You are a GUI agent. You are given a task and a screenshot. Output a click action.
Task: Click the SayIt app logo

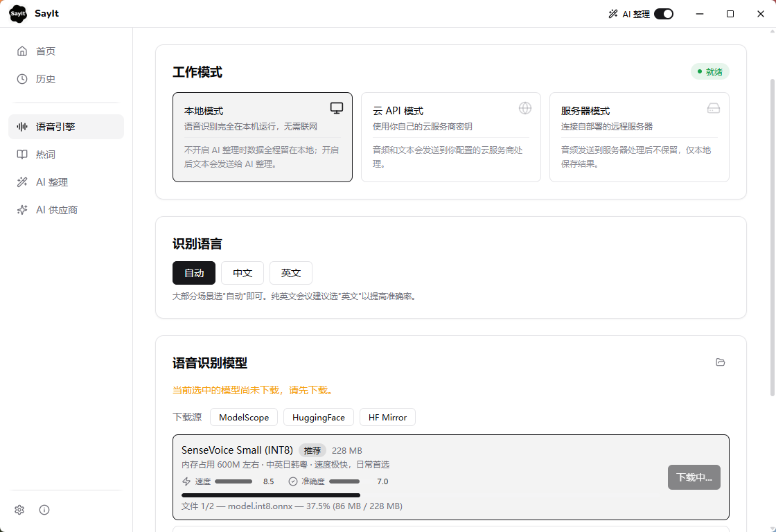(x=18, y=14)
